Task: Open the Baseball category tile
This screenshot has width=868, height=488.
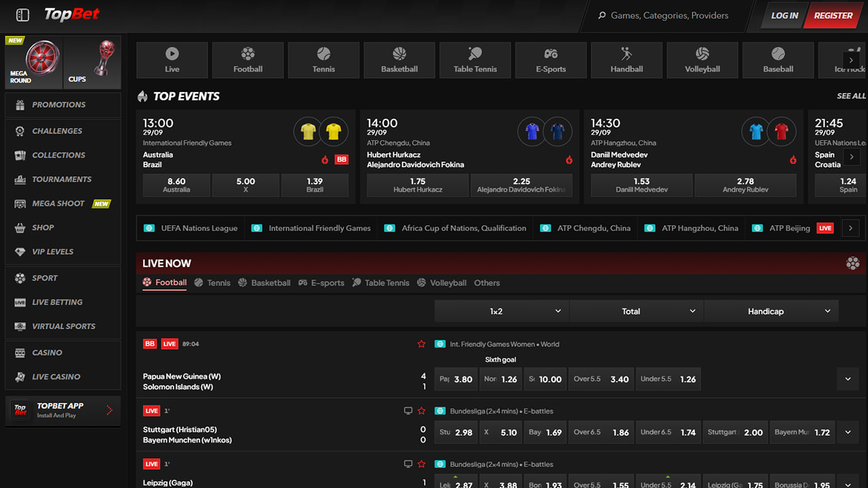Action: click(x=778, y=60)
